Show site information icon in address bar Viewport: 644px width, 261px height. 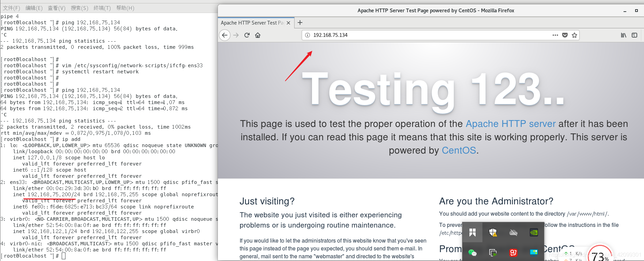click(x=308, y=35)
